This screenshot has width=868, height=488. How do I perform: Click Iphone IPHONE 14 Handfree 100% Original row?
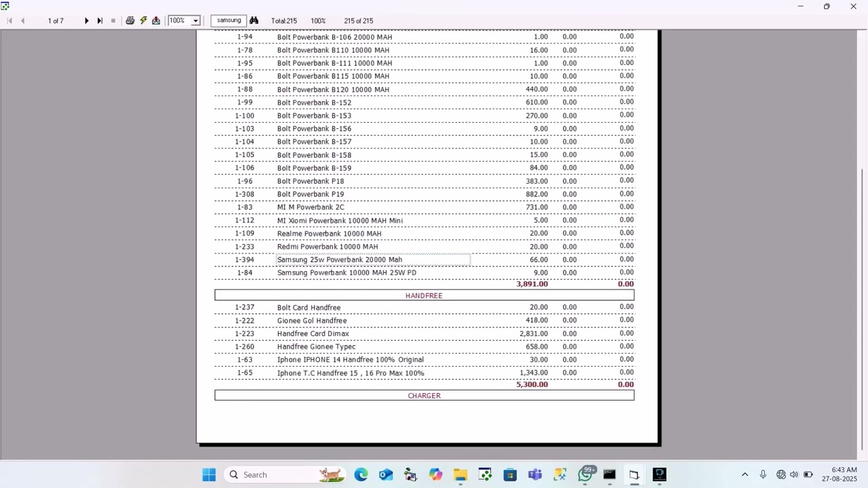tap(350, 360)
